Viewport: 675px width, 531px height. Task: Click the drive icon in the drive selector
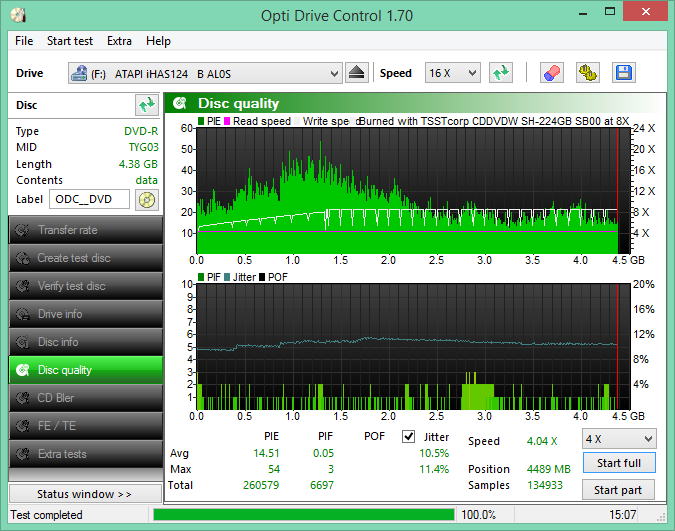79,74
